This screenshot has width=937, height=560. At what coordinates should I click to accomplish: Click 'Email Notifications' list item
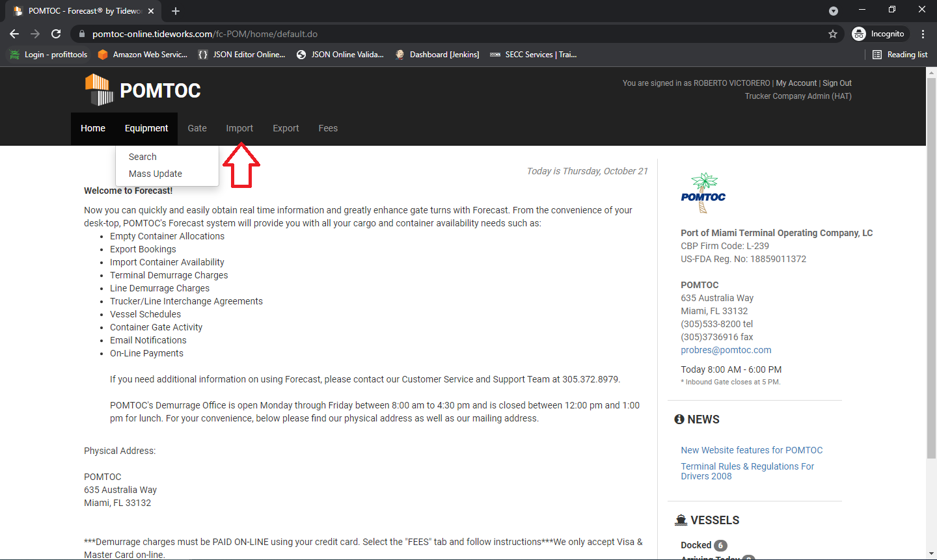coord(148,340)
